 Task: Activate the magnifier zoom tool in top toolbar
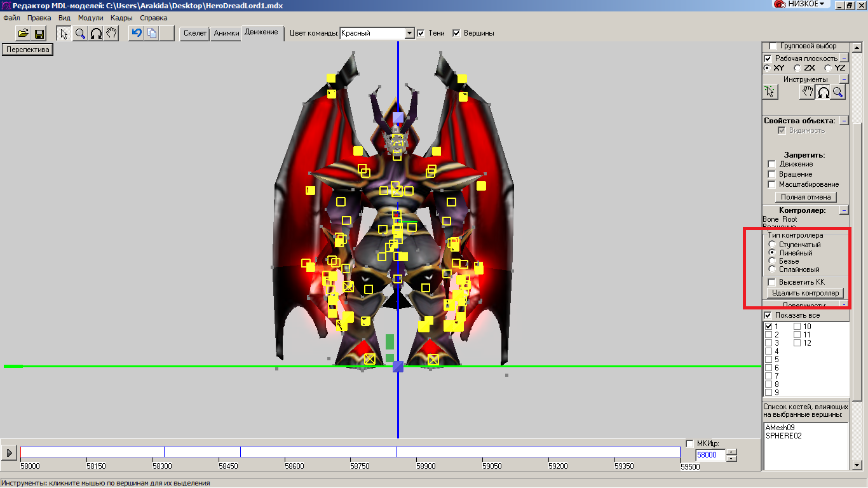click(80, 33)
